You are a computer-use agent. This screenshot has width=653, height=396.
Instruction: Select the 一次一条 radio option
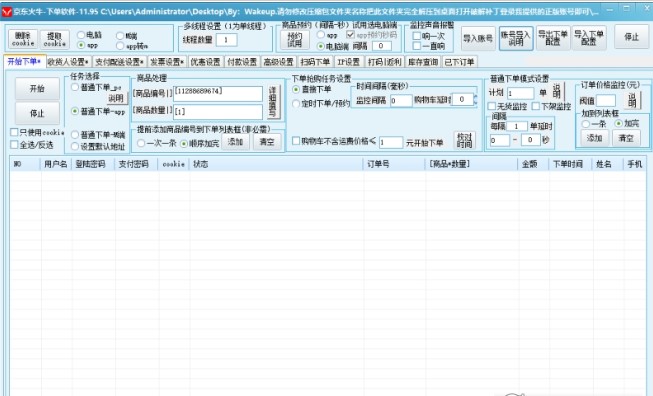tap(141, 143)
